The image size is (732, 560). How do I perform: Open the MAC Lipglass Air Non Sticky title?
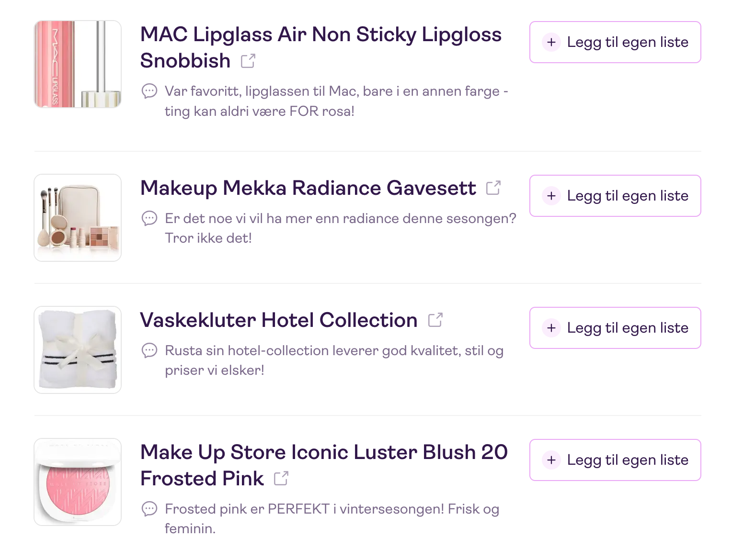[x=320, y=35]
